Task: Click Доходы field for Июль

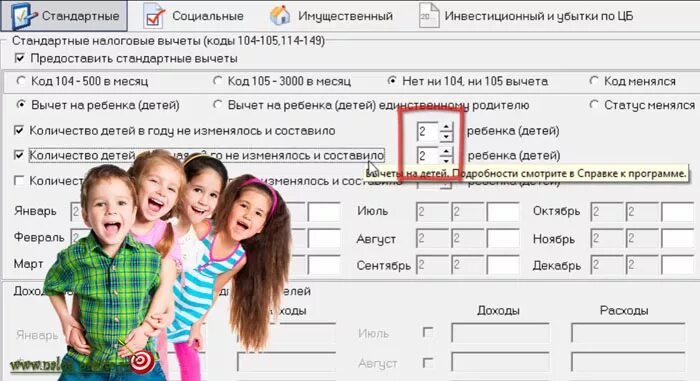Action: [500, 333]
